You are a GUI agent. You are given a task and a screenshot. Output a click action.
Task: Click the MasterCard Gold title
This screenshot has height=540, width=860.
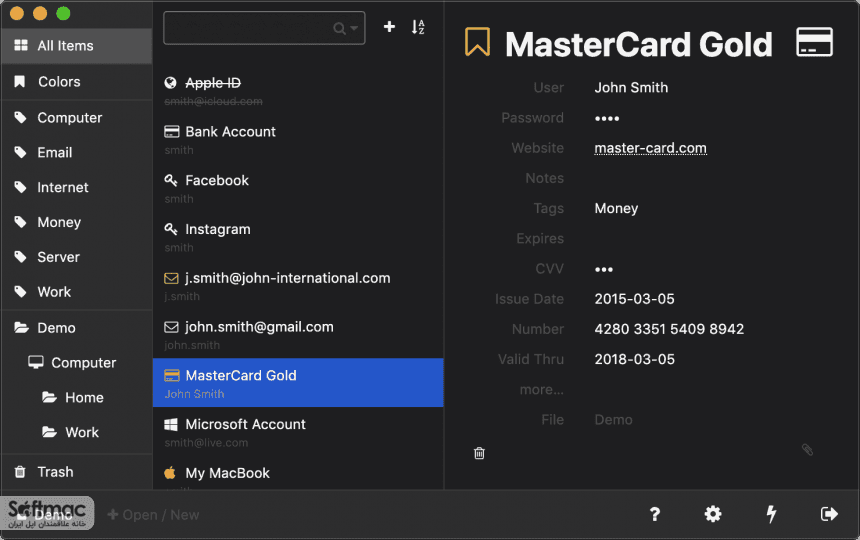tap(638, 44)
